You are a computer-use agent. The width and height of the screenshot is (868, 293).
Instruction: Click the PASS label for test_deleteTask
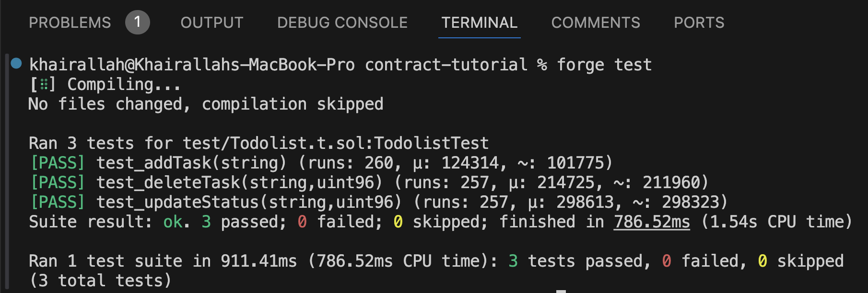[58, 182]
